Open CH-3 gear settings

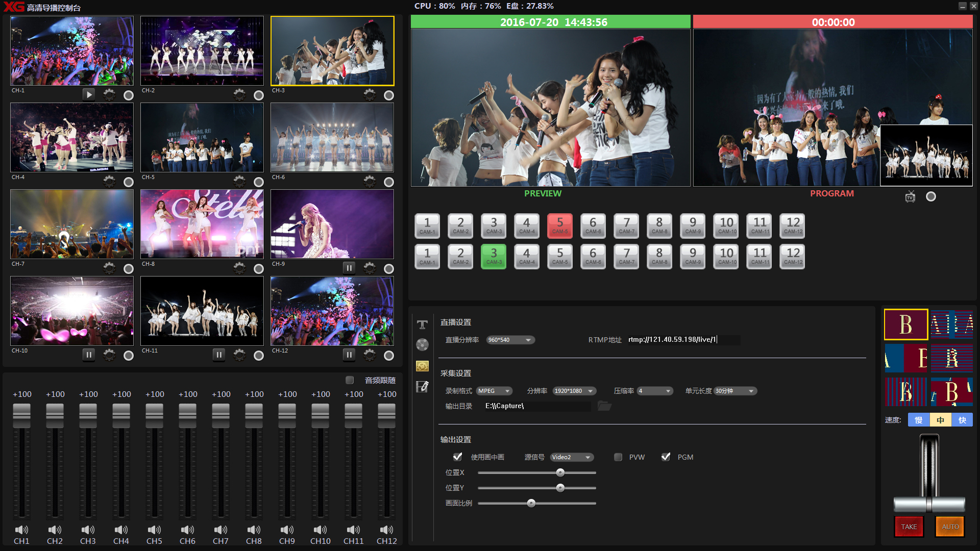pos(370,95)
